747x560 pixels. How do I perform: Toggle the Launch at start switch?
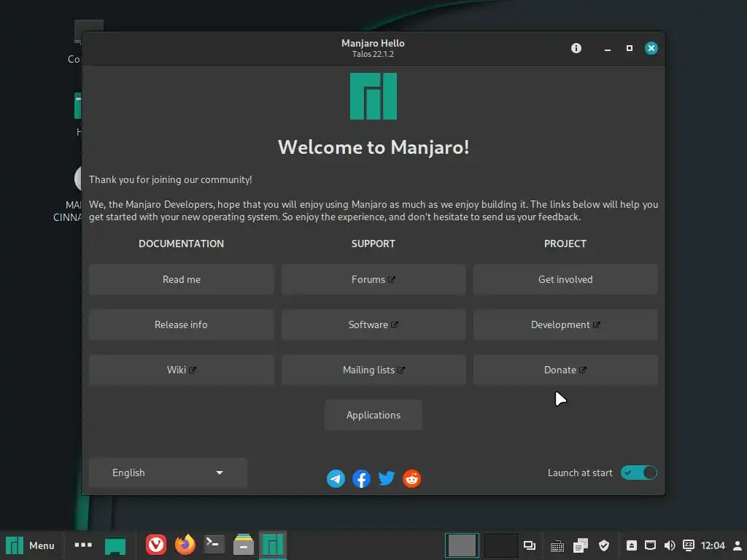coord(638,472)
